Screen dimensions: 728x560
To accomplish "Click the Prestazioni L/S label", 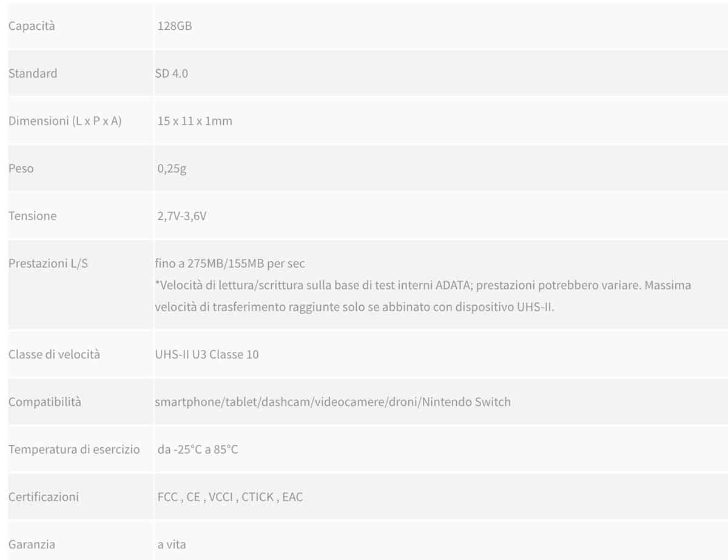I will pos(48,264).
